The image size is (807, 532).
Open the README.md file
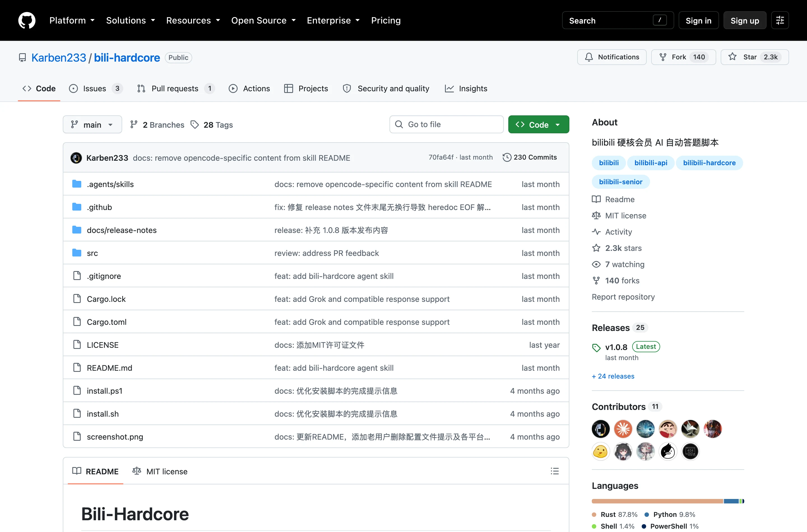[x=109, y=368]
